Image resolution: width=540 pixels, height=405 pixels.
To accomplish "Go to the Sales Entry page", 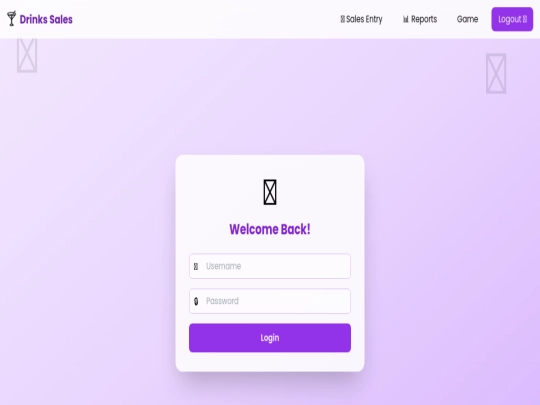I will (361, 19).
